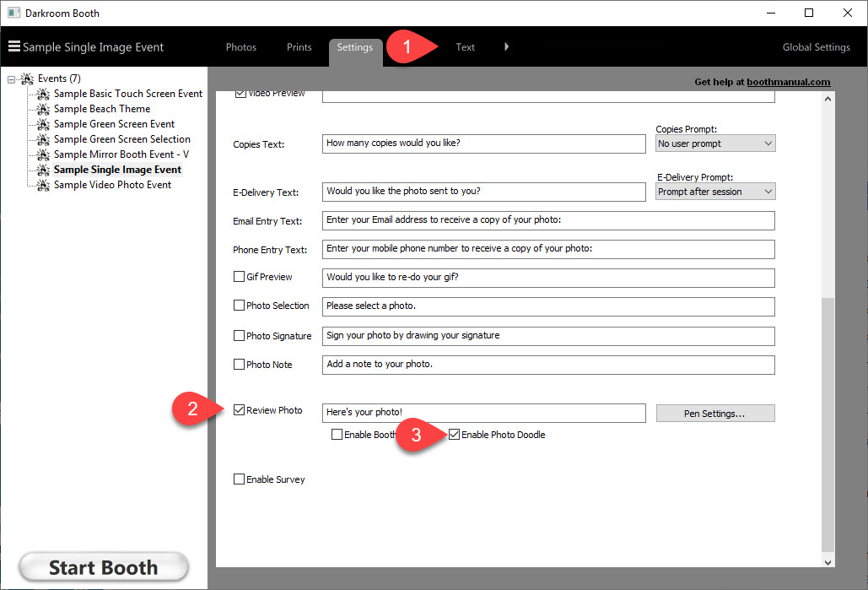Click the Photo Selection text field
Viewport: 868px width, 590px height.
(x=548, y=307)
